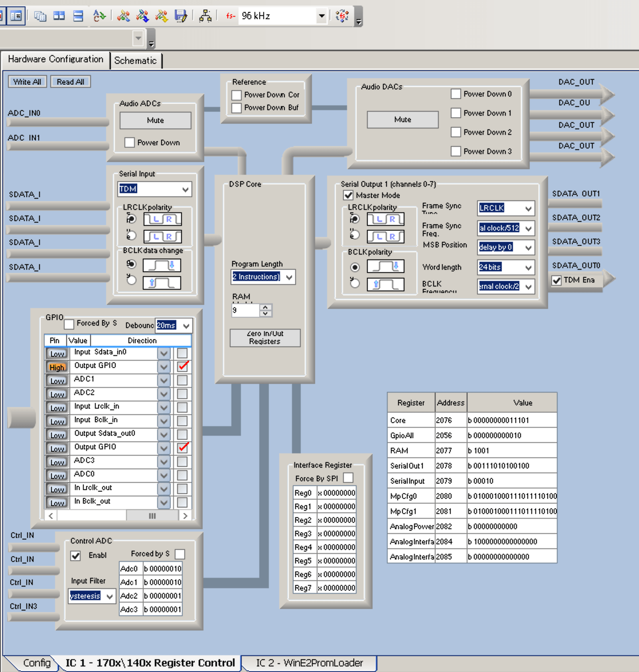Screen dimensions: 639x672
Task: Open Frame Sync Type LRCLK dropdown
Action: click(x=529, y=208)
